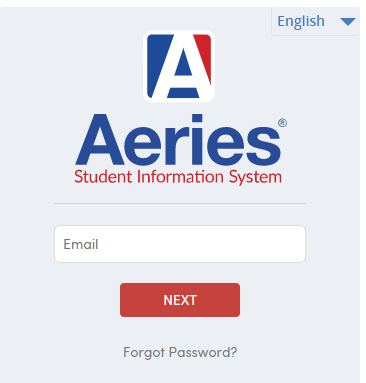The width and height of the screenshot is (366, 383).
Task: Click the NEXT button
Action: 180,300
